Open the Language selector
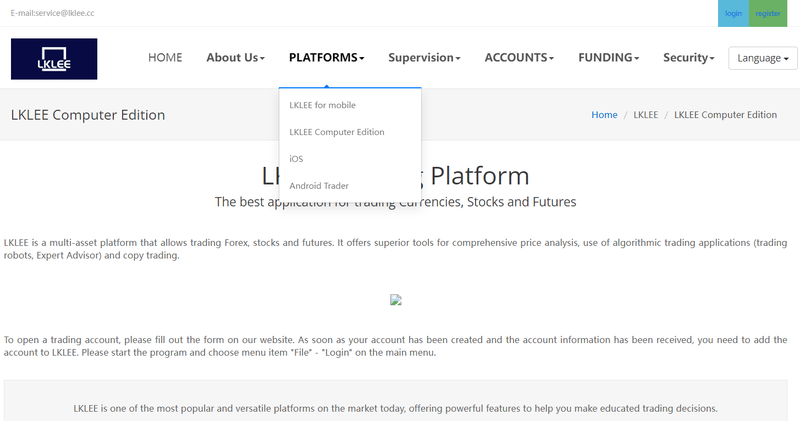 [x=763, y=58]
